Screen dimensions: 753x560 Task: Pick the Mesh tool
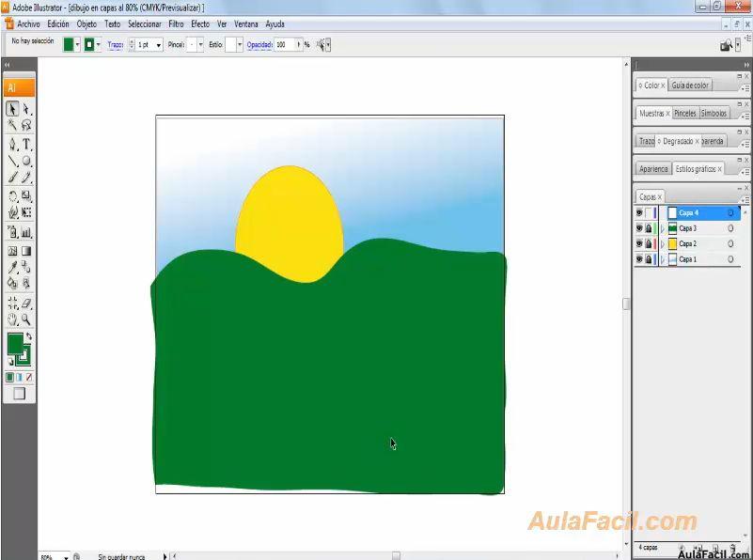[12, 251]
